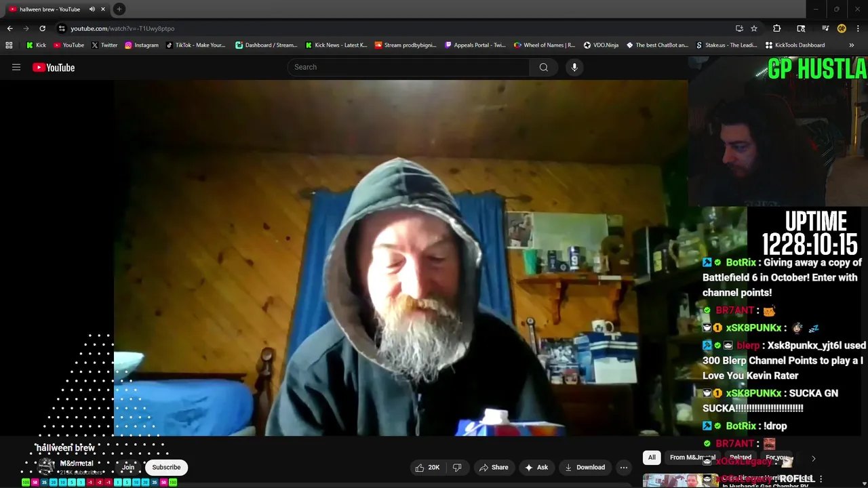Go to the YouTube home logo

click(x=54, y=67)
